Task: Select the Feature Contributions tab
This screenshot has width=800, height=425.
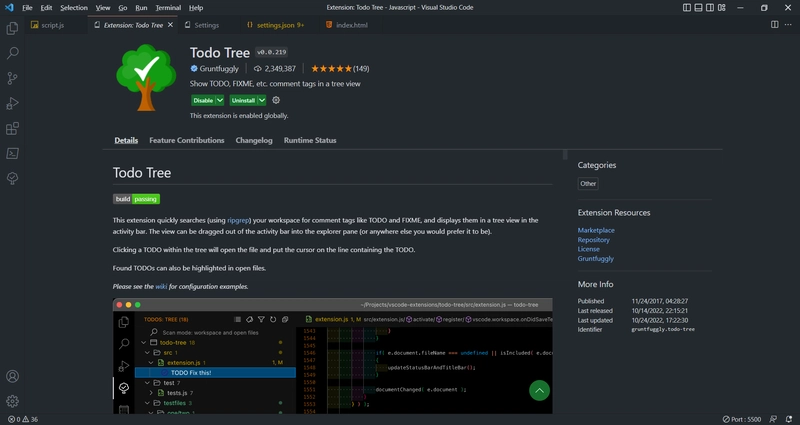Action: click(187, 140)
